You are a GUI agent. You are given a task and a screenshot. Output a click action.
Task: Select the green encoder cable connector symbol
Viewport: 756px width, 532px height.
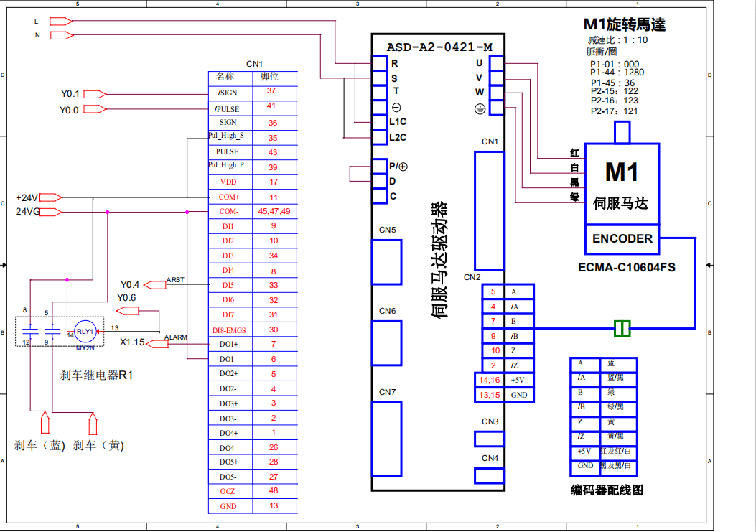point(622,328)
